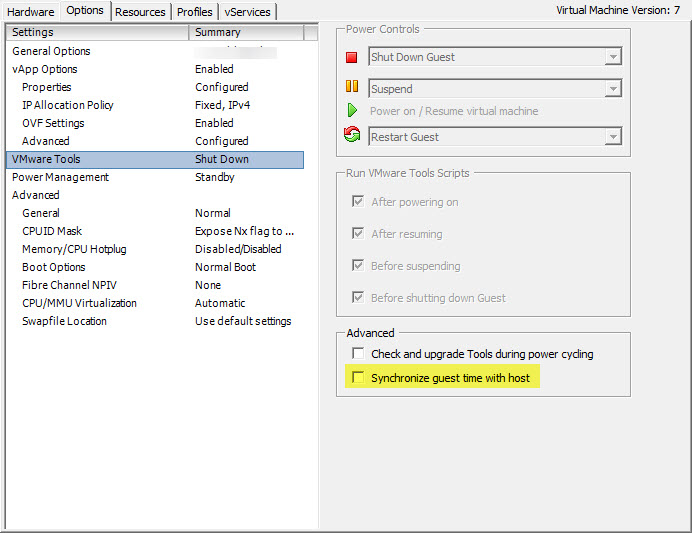Expand the Suspend dropdown list
Image resolution: width=692 pixels, height=533 pixels.
pos(613,89)
